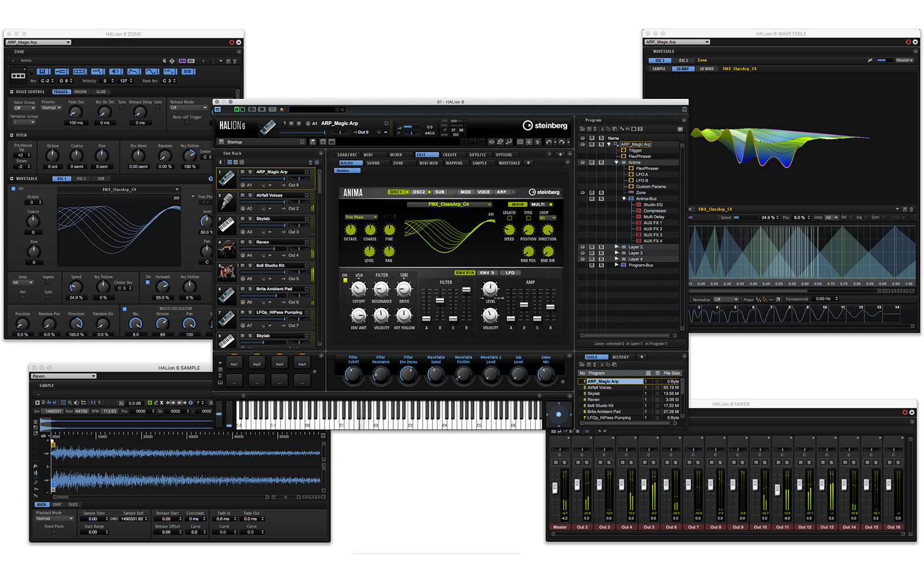924x582 pixels.
Task: Click the grand piano icon of Raven slot
Action: coord(226,249)
